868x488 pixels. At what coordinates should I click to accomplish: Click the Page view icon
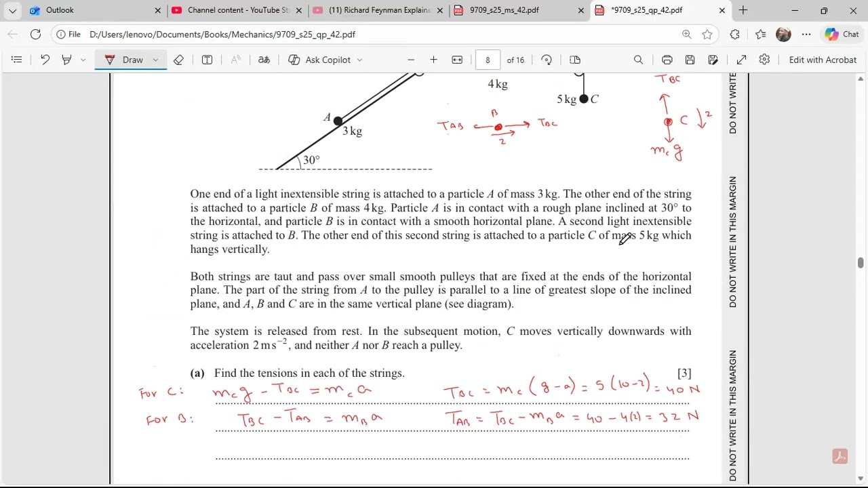(x=575, y=60)
